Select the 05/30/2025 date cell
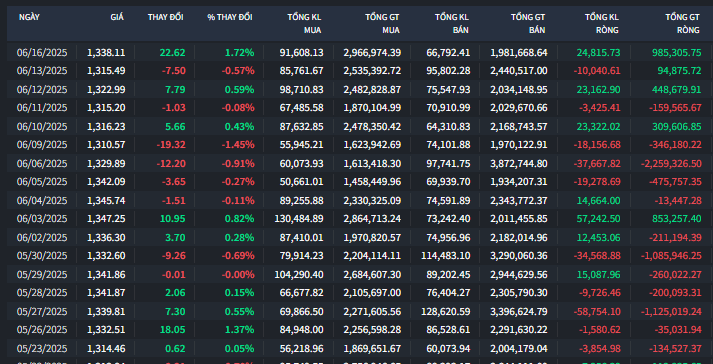The width and height of the screenshot is (713, 364). 42,256
